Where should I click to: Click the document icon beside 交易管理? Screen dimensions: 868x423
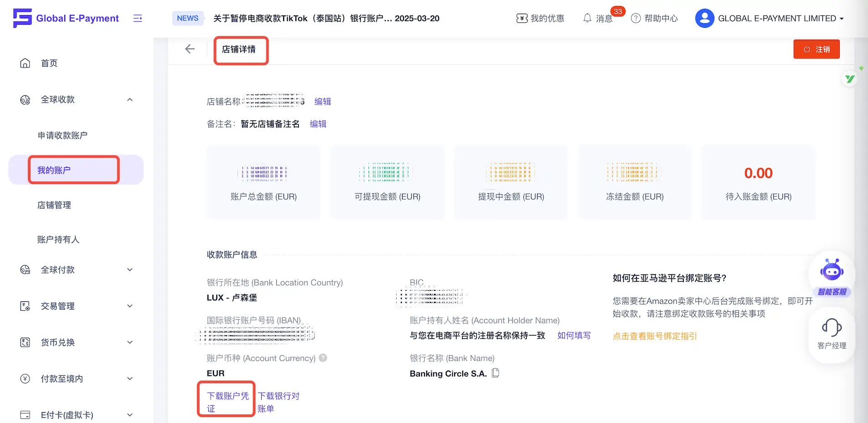(25, 306)
